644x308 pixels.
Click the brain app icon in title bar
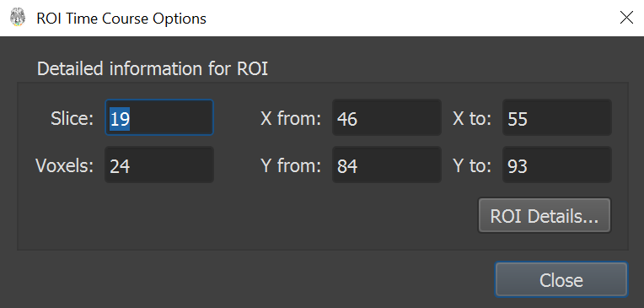coord(17,18)
